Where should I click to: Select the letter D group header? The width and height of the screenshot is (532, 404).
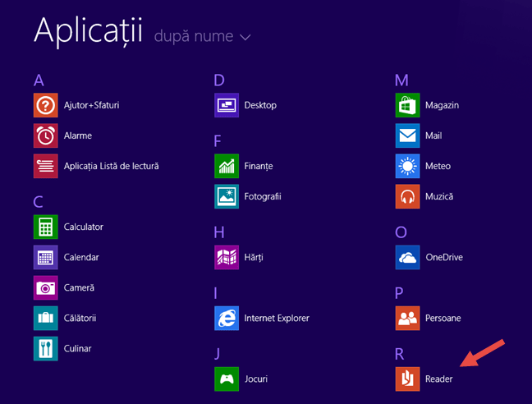tap(219, 80)
